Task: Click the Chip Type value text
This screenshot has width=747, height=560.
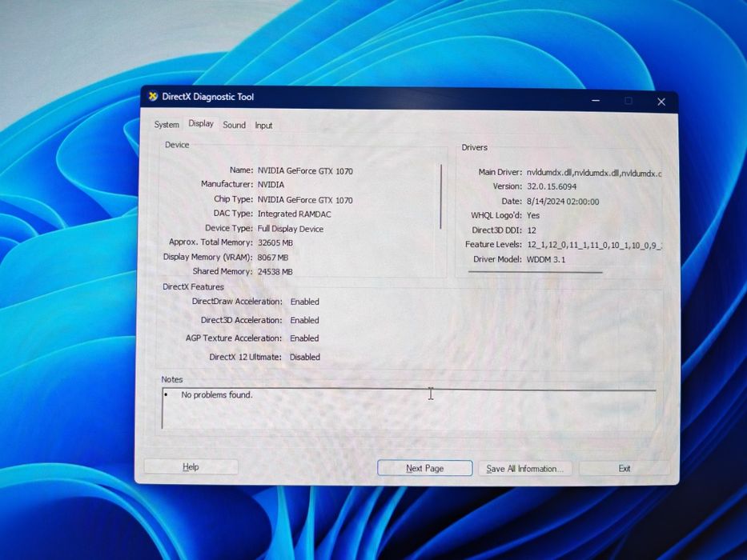Action: (305, 200)
